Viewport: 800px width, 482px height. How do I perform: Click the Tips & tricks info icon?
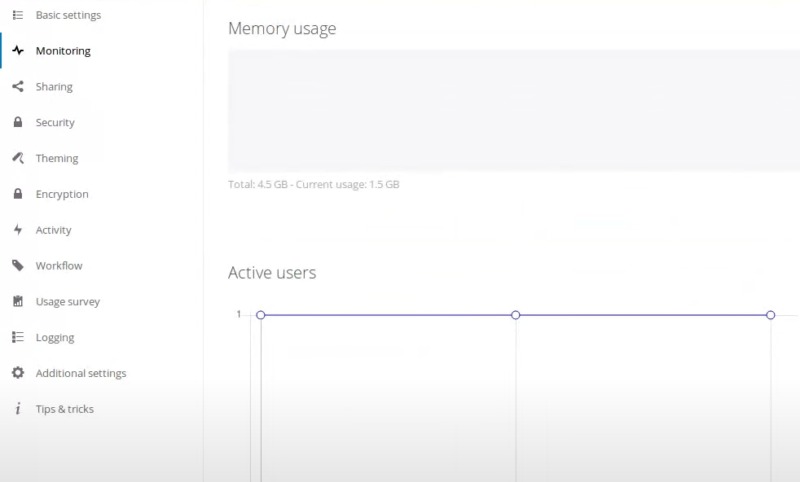[17, 409]
